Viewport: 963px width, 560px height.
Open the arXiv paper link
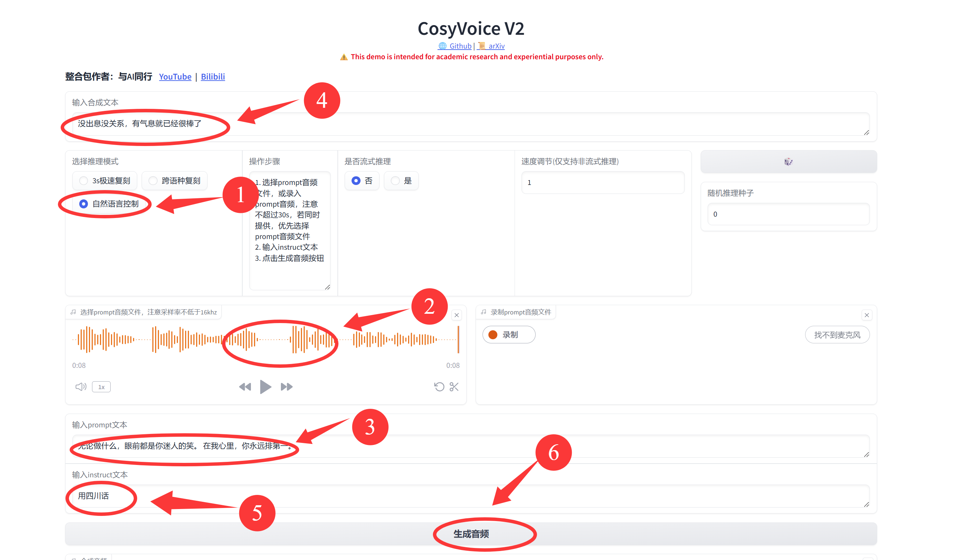[491, 46]
